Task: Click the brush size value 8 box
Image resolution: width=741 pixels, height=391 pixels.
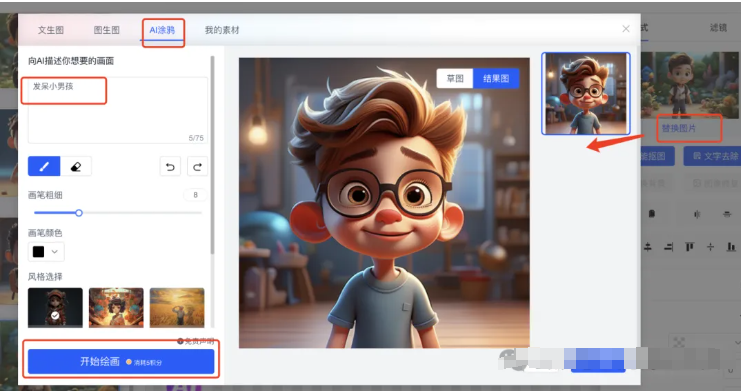Action: [195, 195]
